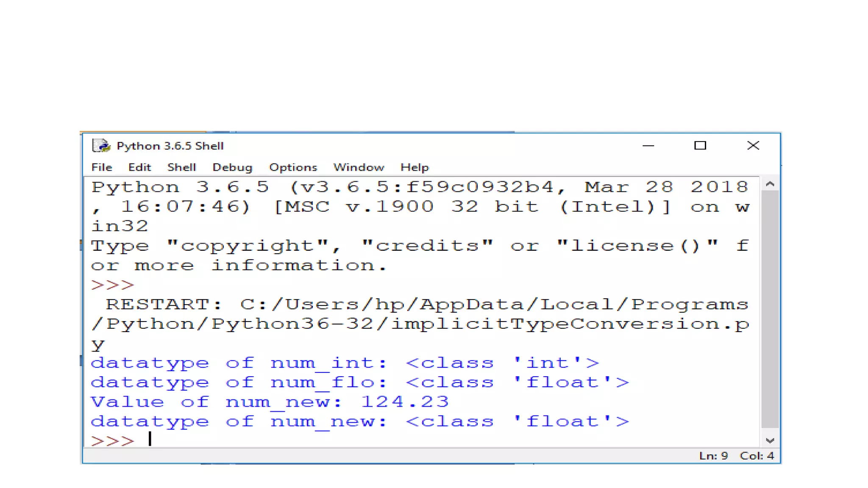The width and height of the screenshot is (868, 488).
Task: Open the File menu
Action: 102,167
